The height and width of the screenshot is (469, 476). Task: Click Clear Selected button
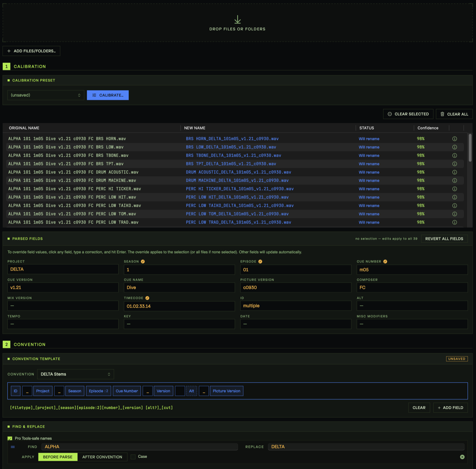pos(408,114)
